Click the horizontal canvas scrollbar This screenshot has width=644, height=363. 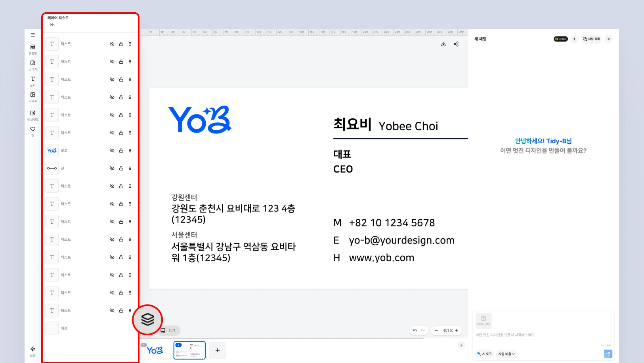pos(282,338)
